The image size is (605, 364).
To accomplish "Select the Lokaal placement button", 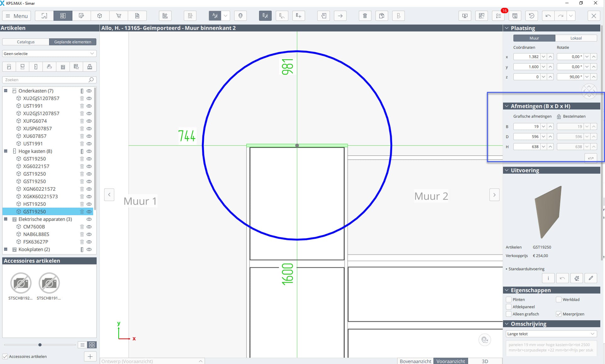I will click(576, 38).
